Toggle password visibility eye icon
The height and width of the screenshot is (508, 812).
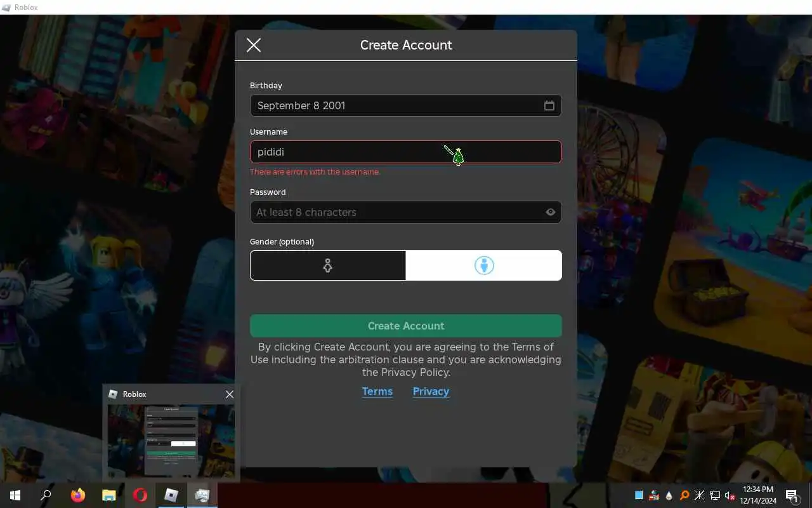click(551, 212)
